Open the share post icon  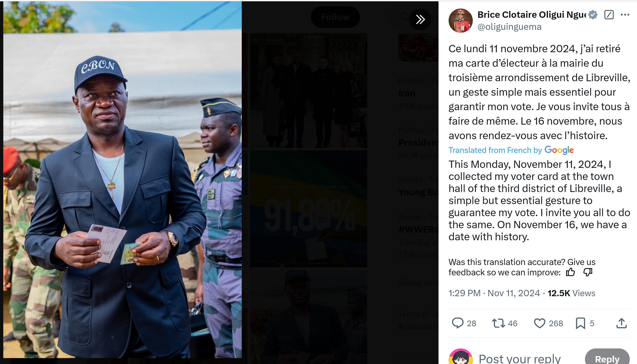pos(621,323)
